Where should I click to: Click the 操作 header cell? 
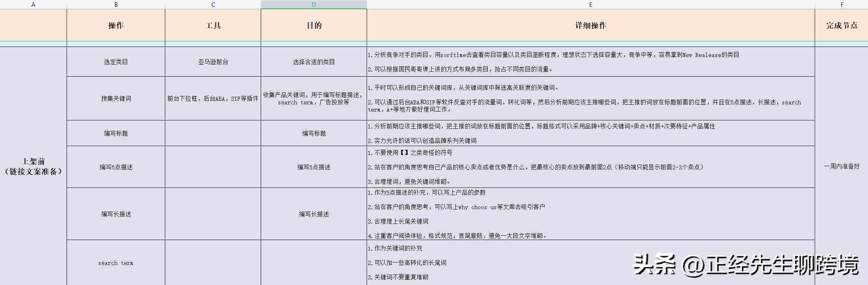pos(116,25)
